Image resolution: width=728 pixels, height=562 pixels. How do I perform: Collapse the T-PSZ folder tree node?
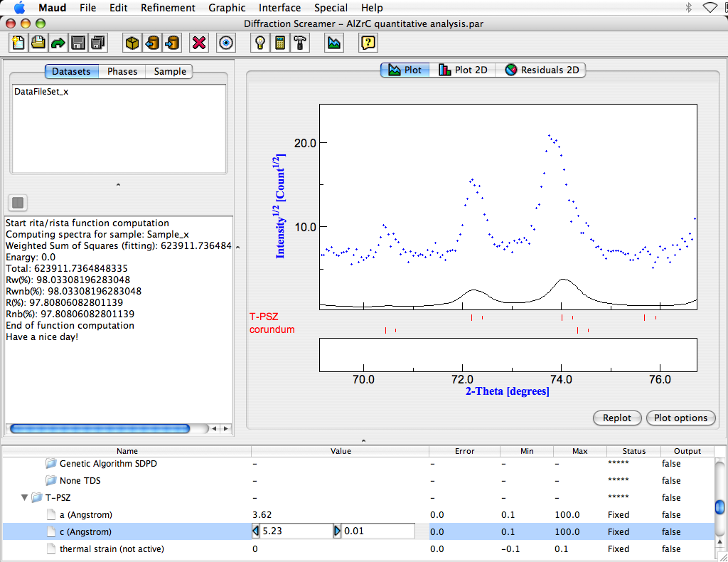tap(26, 498)
